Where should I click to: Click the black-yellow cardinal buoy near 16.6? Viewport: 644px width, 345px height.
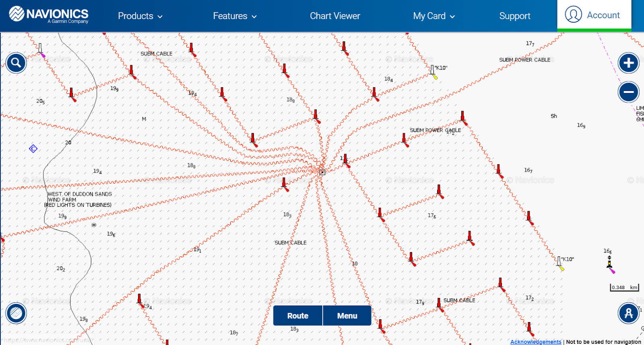(610, 264)
